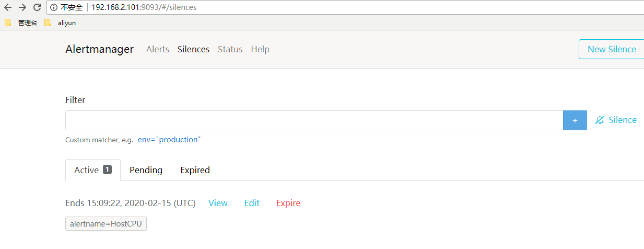The height and width of the screenshot is (249, 644).
Task: Open the Silences page
Action: point(193,49)
